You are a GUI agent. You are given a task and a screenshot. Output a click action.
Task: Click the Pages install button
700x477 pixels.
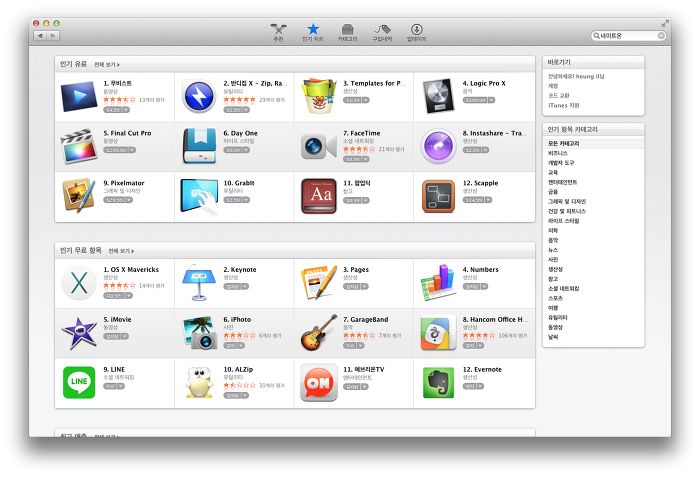click(352, 287)
